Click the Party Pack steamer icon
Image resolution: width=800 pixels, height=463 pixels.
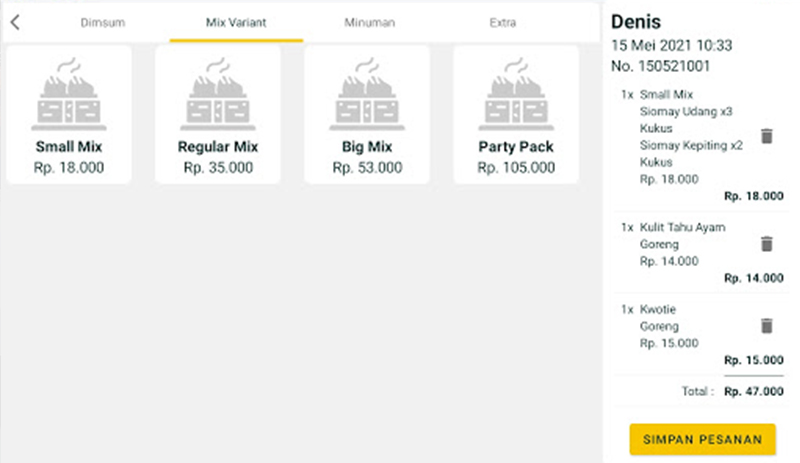pyautogui.click(x=515, y=93)
